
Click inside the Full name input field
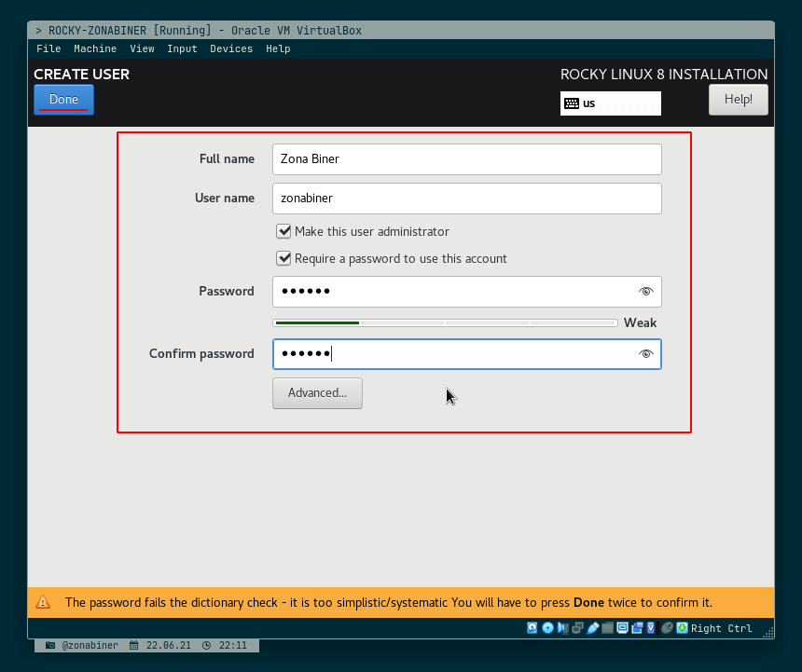coord(466,159)
